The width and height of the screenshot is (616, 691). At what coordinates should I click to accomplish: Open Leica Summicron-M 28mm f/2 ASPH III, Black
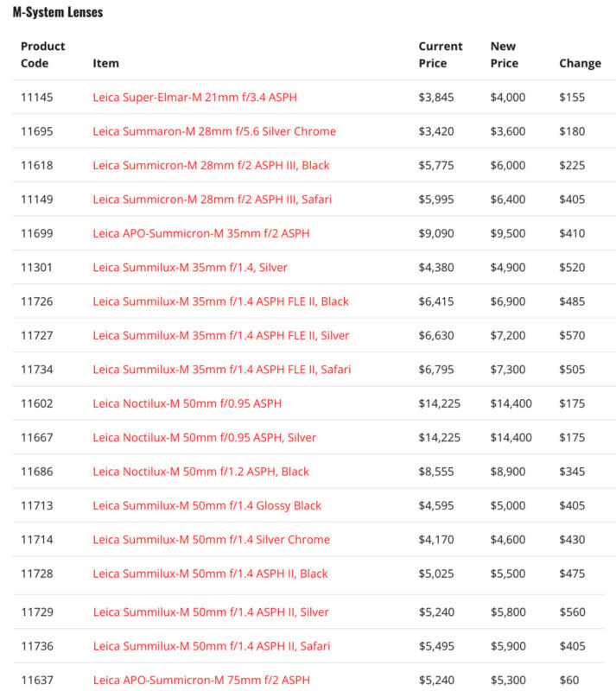[x=211, y=165]
